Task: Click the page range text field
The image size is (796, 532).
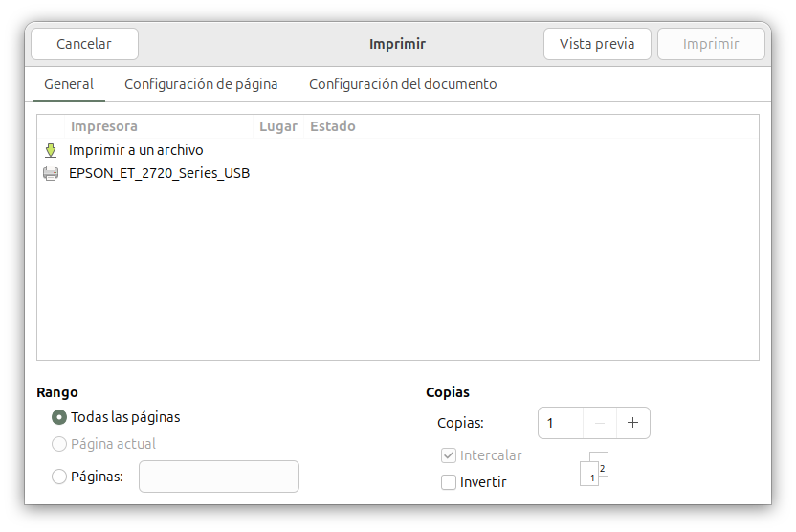Action: [219, 477]
